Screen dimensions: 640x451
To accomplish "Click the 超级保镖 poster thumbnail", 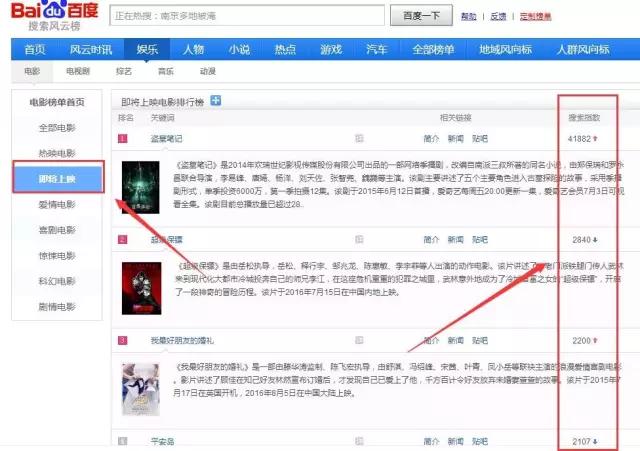I will click(x=141, y=288).
